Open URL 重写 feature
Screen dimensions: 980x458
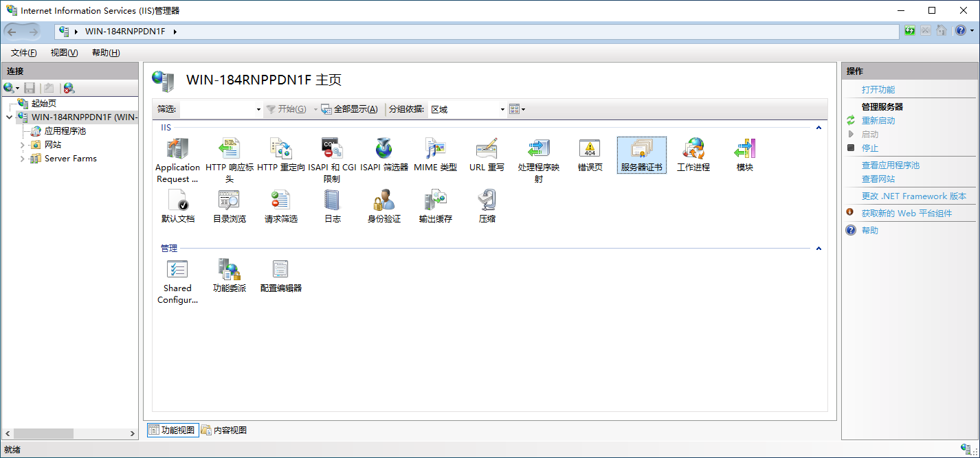(x=487, y=155)
